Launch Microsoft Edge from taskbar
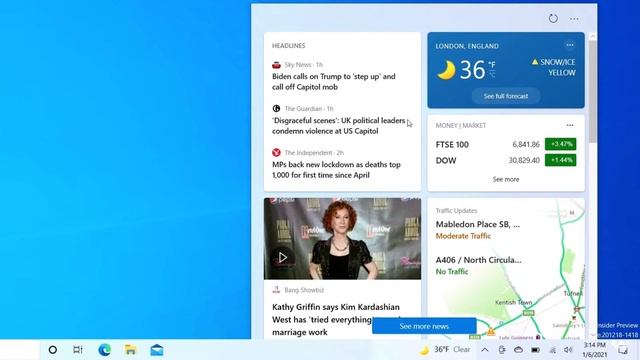Viewport: 640px width, 360px height. click(x=104, y=350)
